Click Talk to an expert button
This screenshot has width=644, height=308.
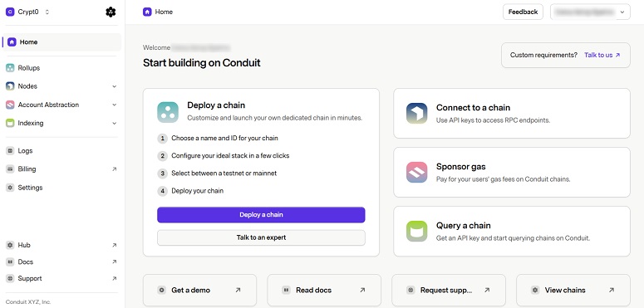point(261,237)
